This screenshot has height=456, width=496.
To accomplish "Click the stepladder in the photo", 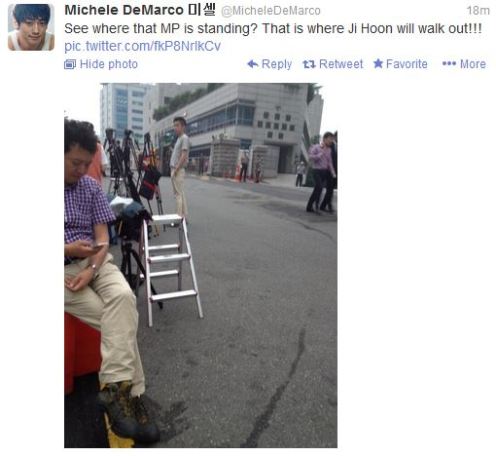I will (x=172, y=269).
